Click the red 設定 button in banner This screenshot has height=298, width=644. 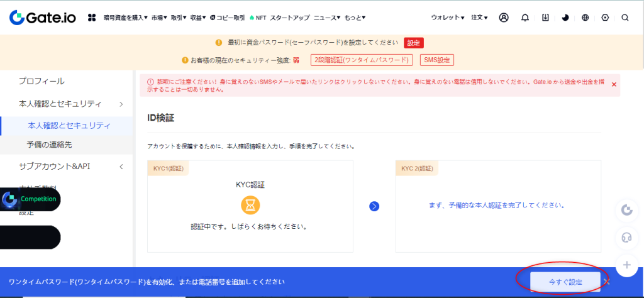413,43
